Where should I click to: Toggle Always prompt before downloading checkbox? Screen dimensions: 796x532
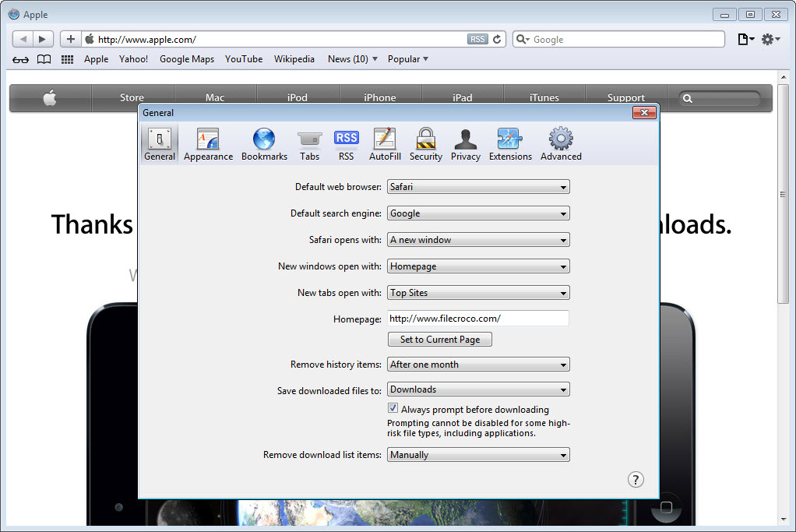393,408
